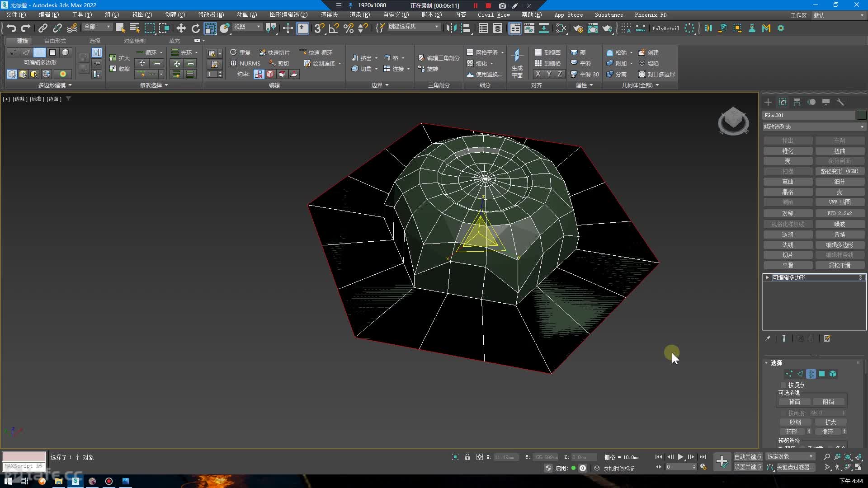Select Border sub-object level in Selection rollout

811,374
